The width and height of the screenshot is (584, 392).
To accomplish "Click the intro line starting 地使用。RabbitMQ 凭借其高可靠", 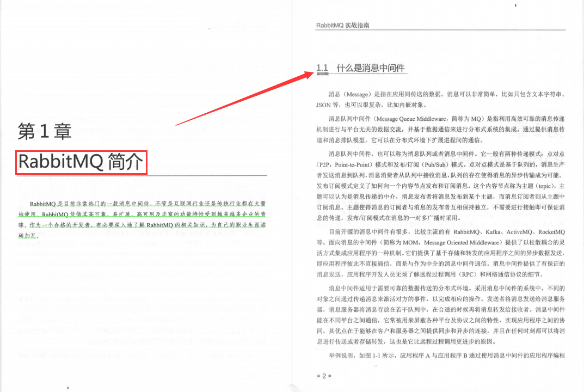I will [x=142, y=215].
